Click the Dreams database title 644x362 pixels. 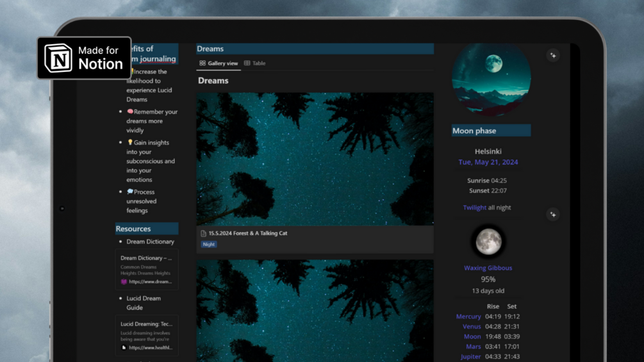(213, 81)
